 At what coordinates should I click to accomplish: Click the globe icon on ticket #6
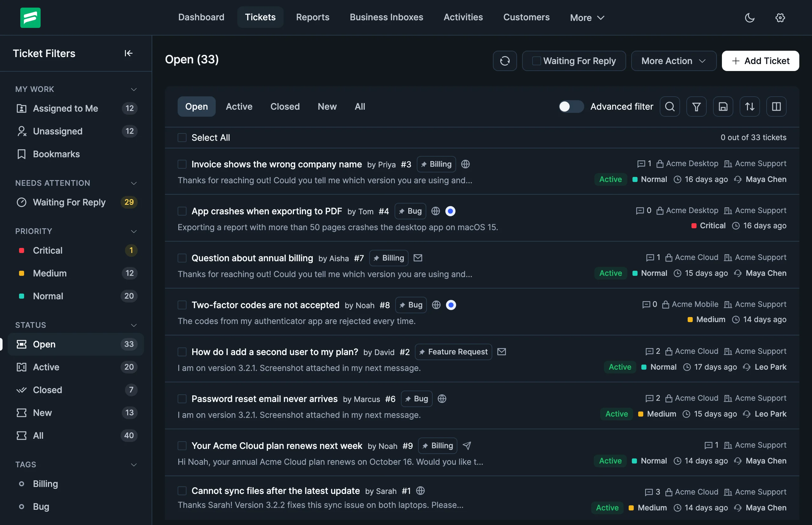[x=442, y=399]
